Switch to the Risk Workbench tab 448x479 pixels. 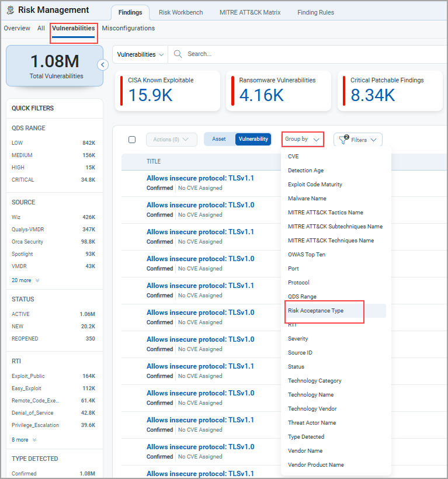(x=180, y=12)
